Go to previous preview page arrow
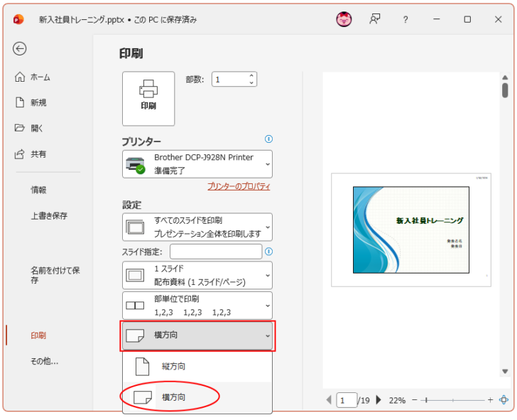 point(329,400)
